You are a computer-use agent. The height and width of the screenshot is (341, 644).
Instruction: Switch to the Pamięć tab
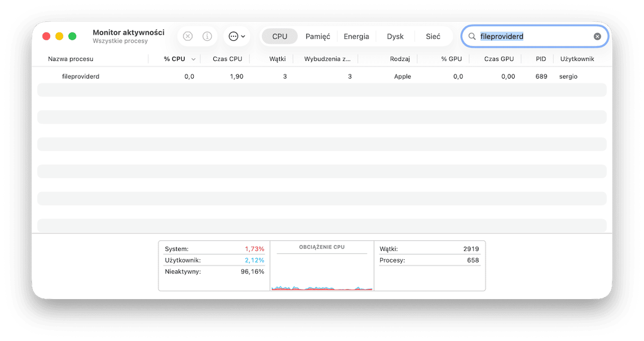click(318, 36)
